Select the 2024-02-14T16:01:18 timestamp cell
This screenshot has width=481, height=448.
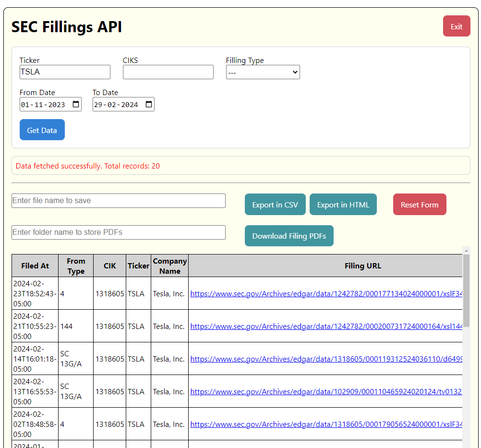pos(35,359)
